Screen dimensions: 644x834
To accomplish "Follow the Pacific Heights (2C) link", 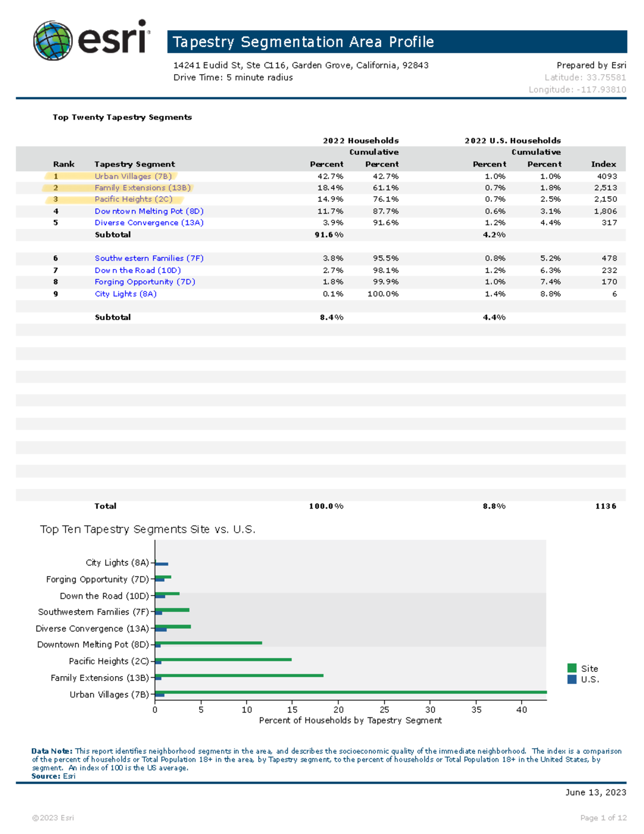I will (133, 199).
